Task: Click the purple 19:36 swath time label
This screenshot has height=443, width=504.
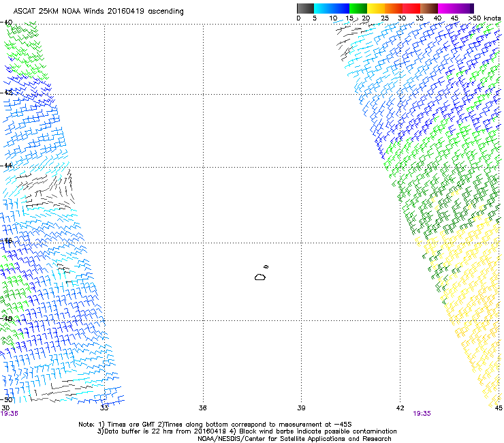Action: (10, 414)
